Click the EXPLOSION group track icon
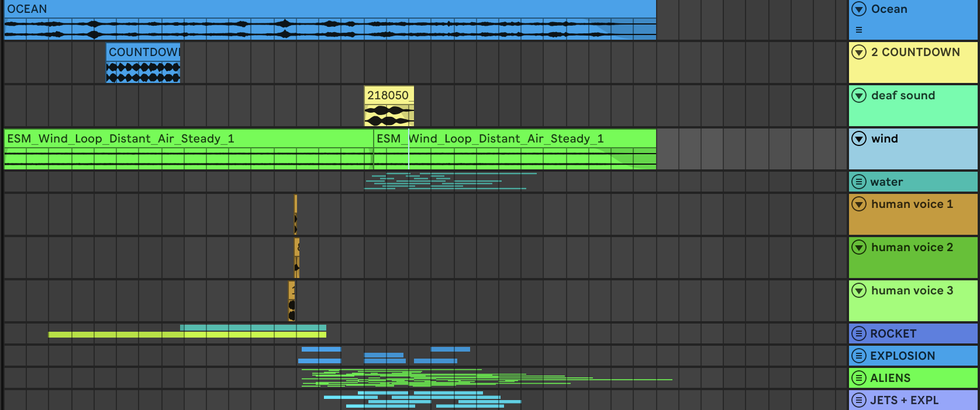980x410 pixels. pyautogui.click(x=858, y=356)
